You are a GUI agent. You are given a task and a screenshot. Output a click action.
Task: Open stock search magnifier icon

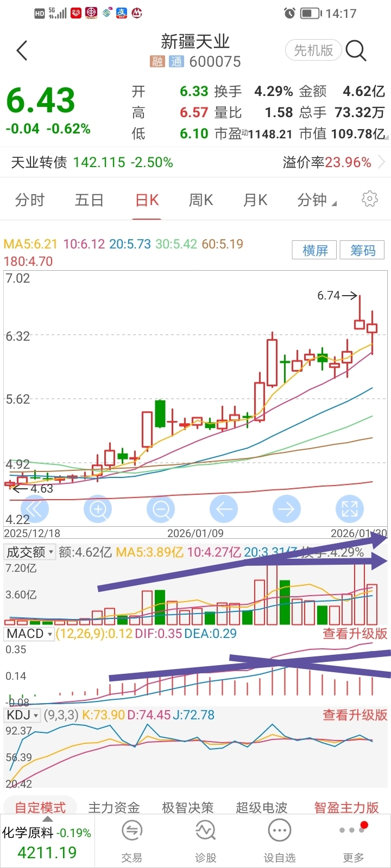(356, 51)
